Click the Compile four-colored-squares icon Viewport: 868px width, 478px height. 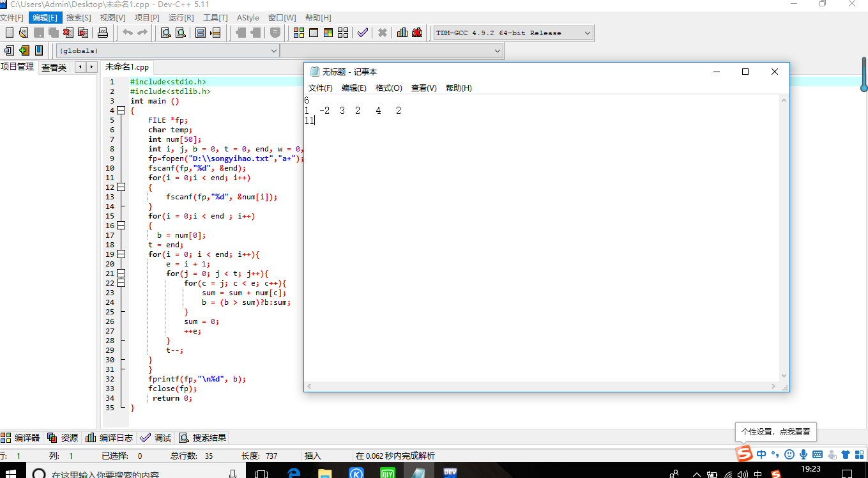(299, 33)
